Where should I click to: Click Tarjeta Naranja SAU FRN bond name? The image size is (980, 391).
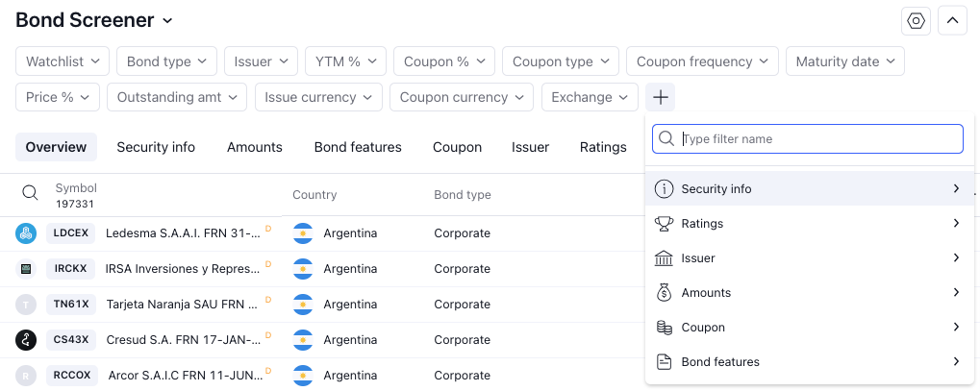pos(183,305)
